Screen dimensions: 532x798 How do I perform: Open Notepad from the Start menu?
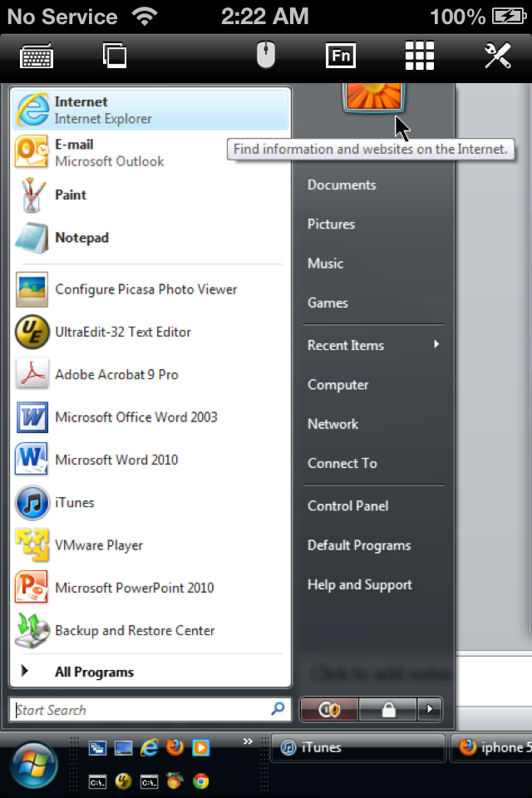[x=150, y=238]
